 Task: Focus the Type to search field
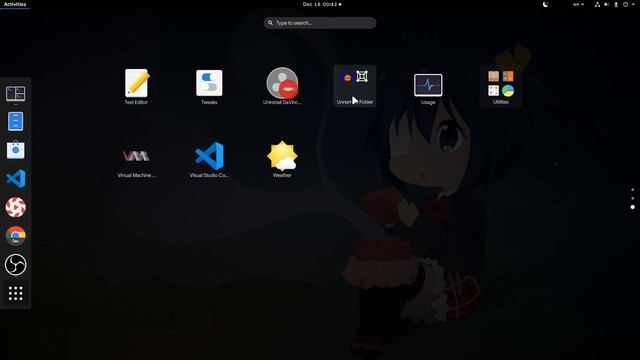(x=320, y=23)
